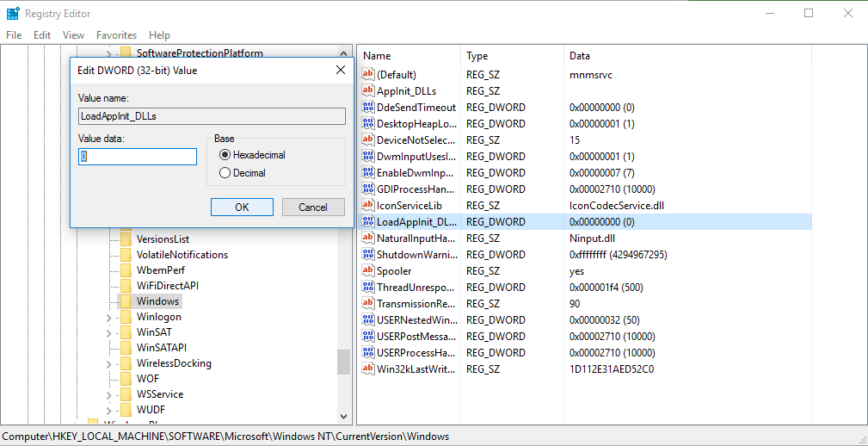Click the DwmInputUsesI... DWORD icon

point(368,156)
